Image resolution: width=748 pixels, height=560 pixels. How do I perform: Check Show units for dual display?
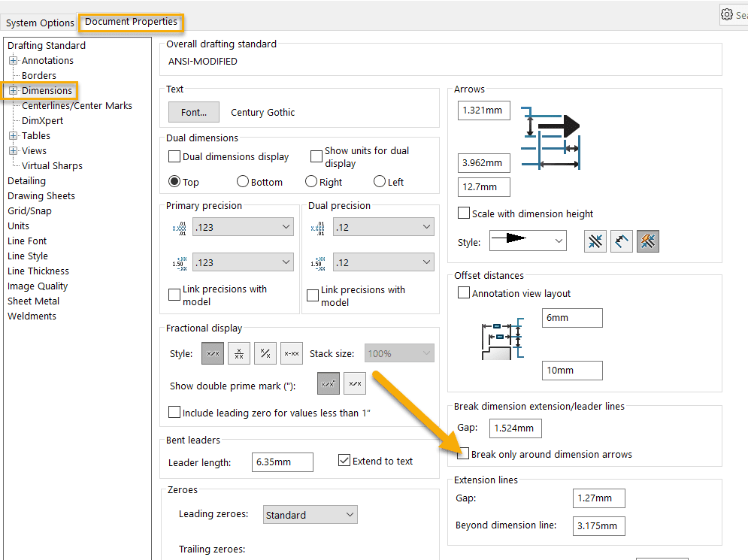pos(316,156)
